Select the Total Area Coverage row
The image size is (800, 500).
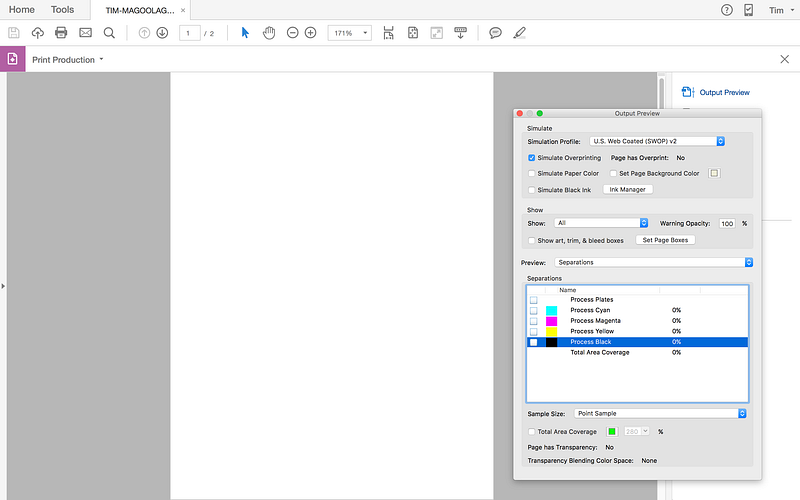pos(637,353)
